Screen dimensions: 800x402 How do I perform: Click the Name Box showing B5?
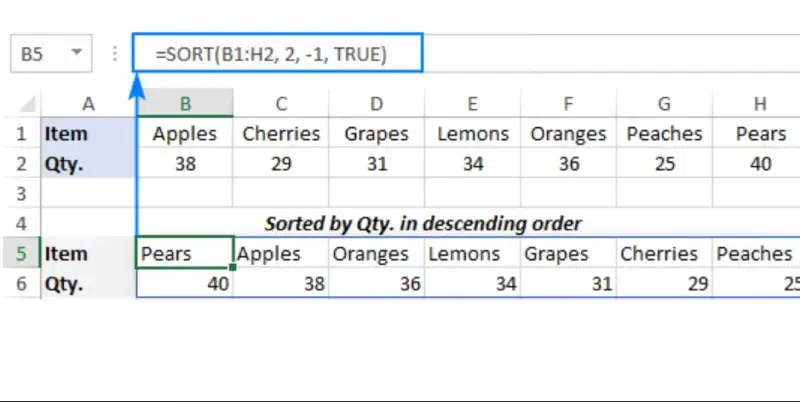tap(38, 54)
